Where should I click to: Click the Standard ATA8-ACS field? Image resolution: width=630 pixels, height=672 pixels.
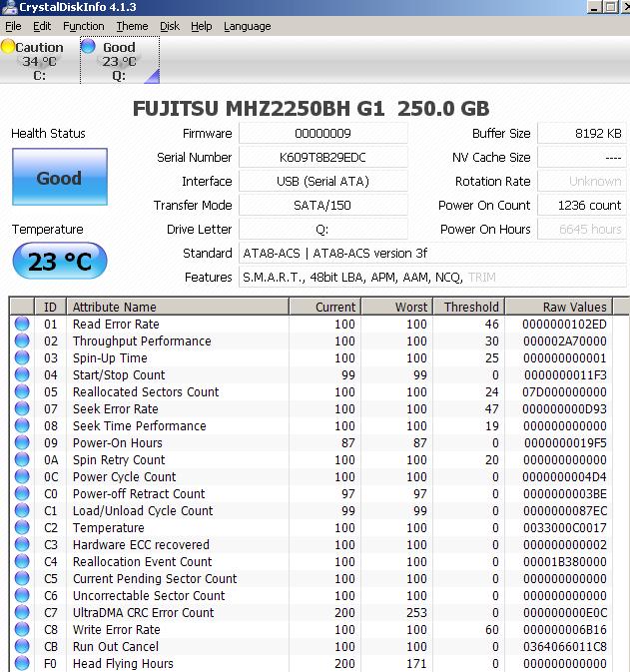pyautogui.click(x=432, y=254)
